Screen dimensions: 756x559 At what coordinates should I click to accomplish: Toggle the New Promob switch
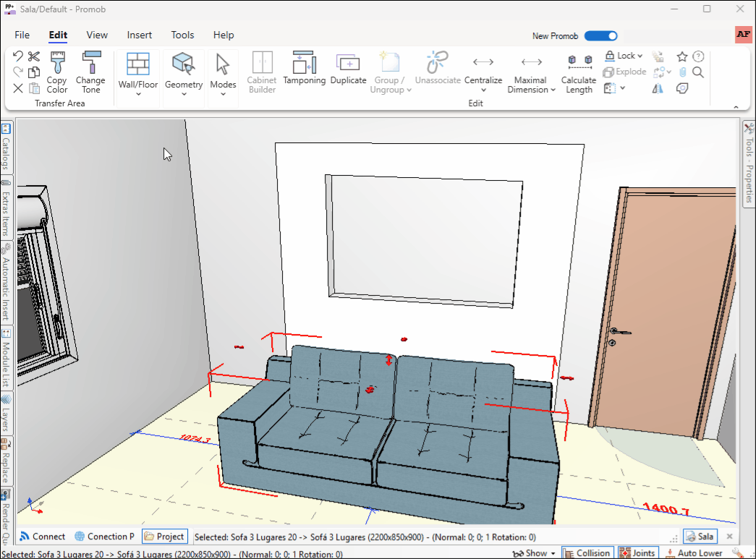600,35
